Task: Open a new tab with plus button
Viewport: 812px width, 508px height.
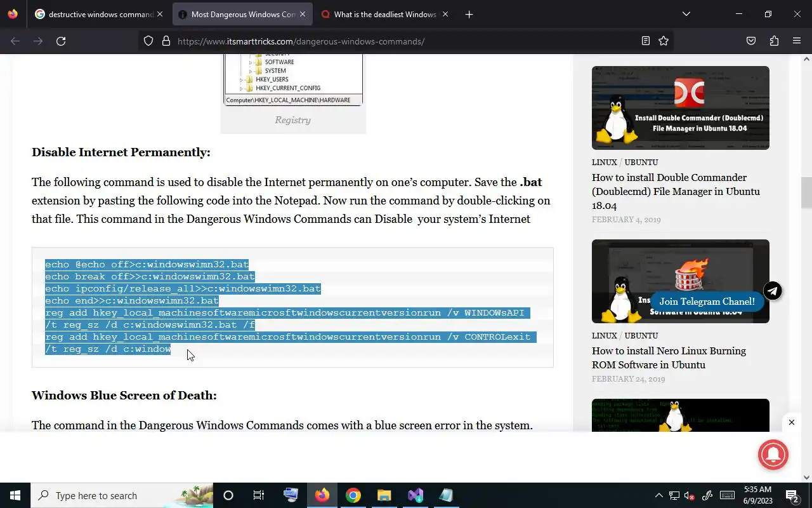Action: (469, 14)
